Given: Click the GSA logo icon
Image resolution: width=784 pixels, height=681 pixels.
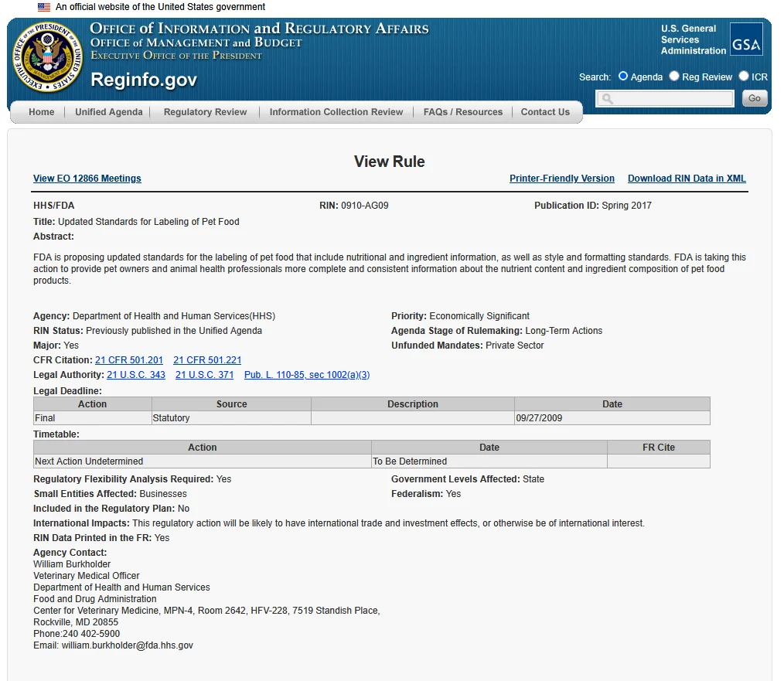Looking at the screenshot, I should pyautogui.click(x=746, y=39).
